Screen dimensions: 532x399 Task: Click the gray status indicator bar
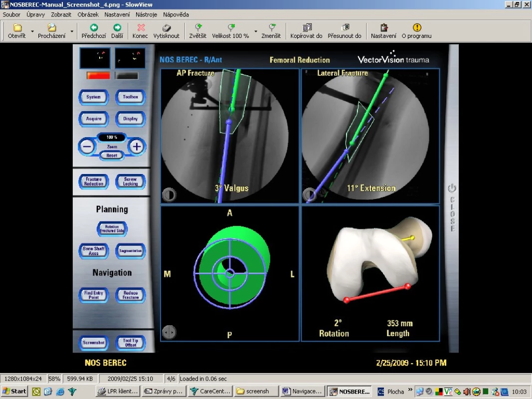pos(127,75)
